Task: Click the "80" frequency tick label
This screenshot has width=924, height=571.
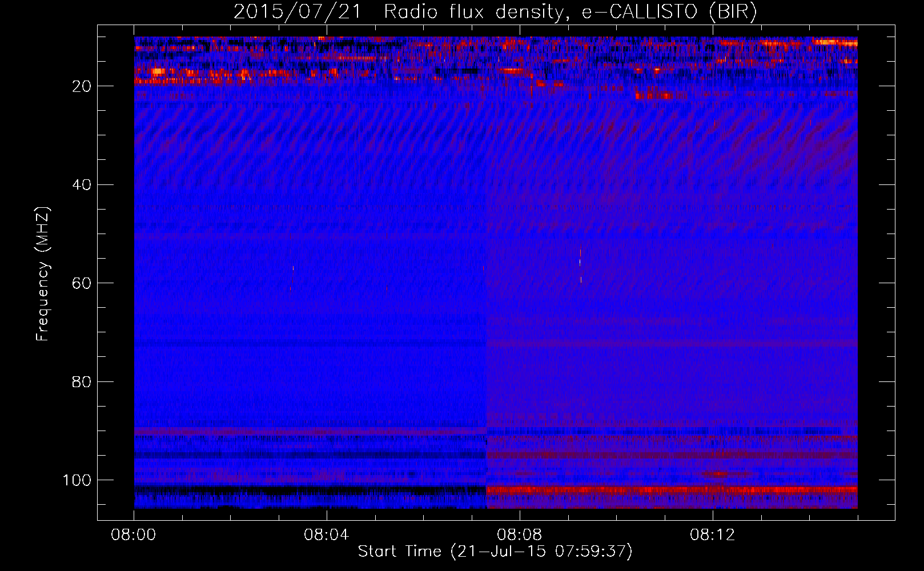Action: pos(82,381)
